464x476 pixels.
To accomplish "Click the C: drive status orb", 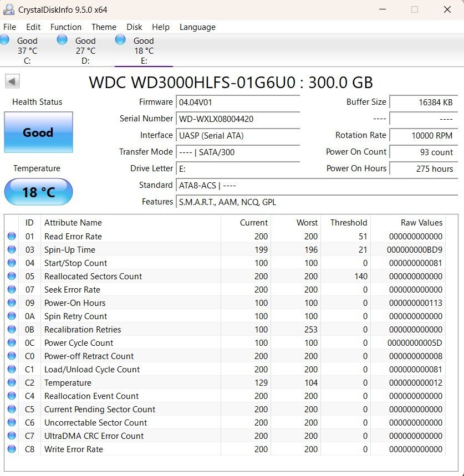I will point(4,40).
